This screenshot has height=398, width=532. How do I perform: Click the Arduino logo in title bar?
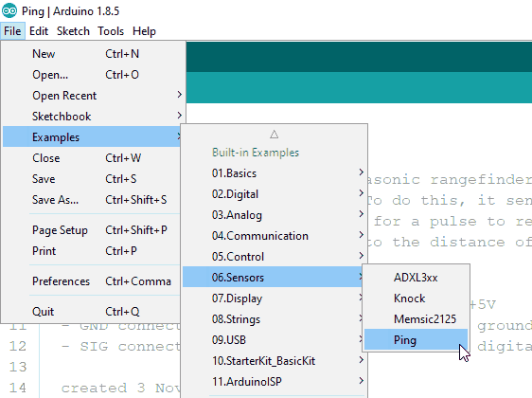coord(9,10)
